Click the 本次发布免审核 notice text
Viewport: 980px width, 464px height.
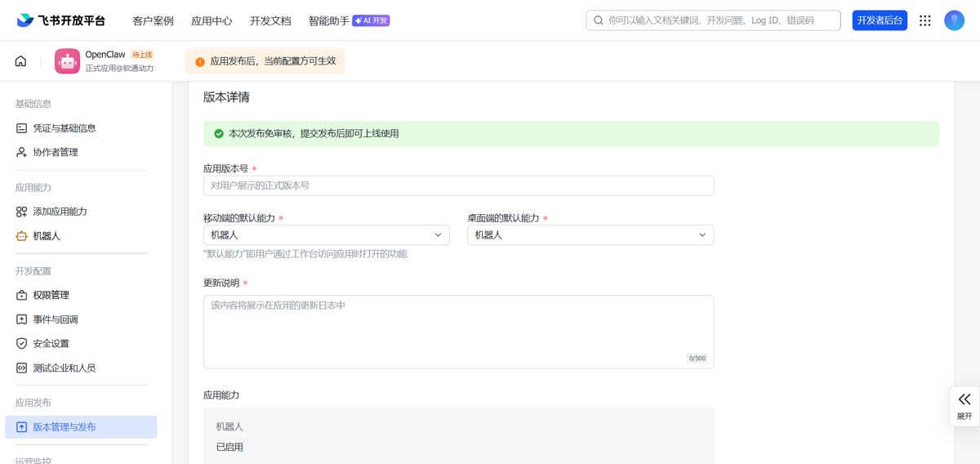coord(314,133)
